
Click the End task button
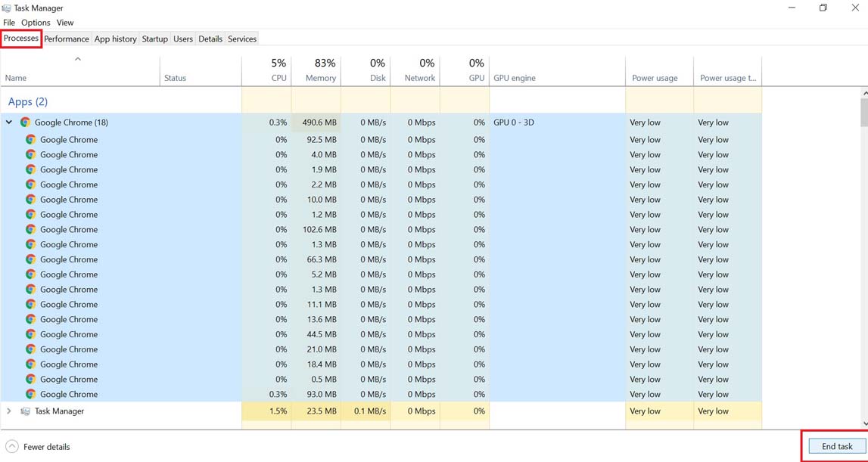pos(836,447)
